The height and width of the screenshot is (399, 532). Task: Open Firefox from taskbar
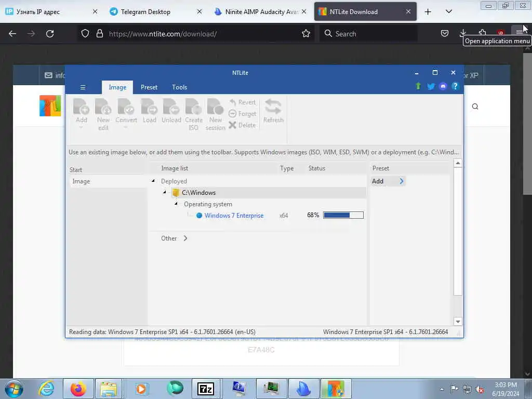click(78, 389)
